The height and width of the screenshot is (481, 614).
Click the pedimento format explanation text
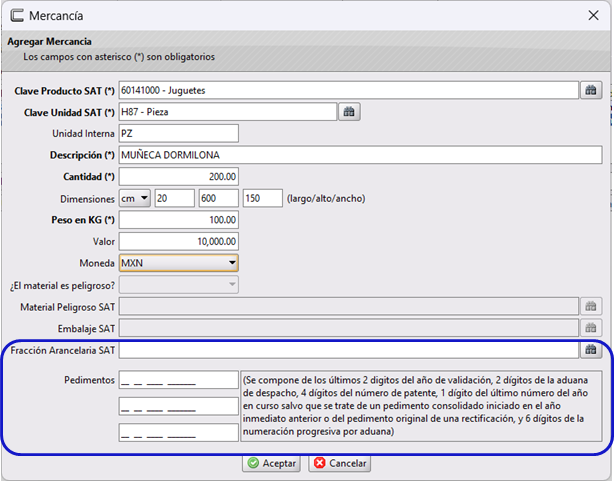tap(421, 406)
